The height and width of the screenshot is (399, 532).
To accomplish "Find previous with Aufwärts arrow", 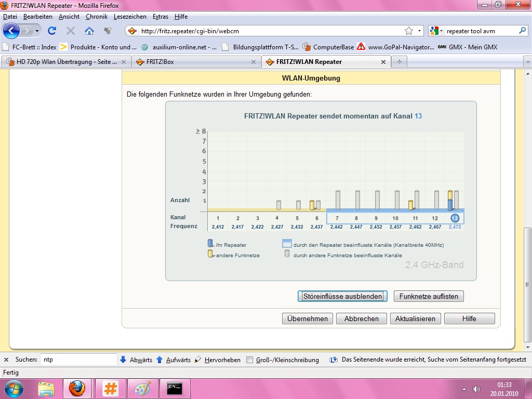I will (174, 360).
